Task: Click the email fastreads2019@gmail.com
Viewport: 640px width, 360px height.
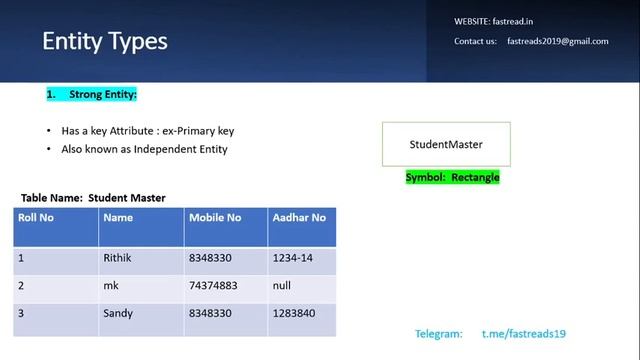Action: (558, 41)
